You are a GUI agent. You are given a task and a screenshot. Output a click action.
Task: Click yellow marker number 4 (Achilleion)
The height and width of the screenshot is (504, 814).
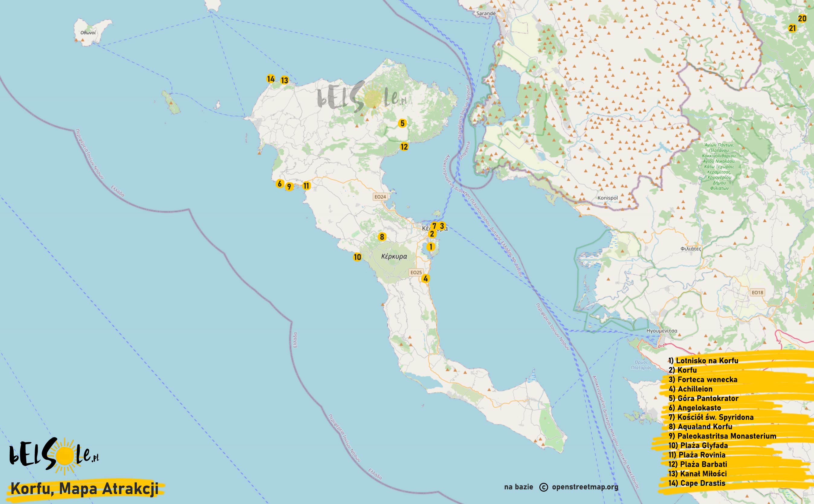click(425, 278)
